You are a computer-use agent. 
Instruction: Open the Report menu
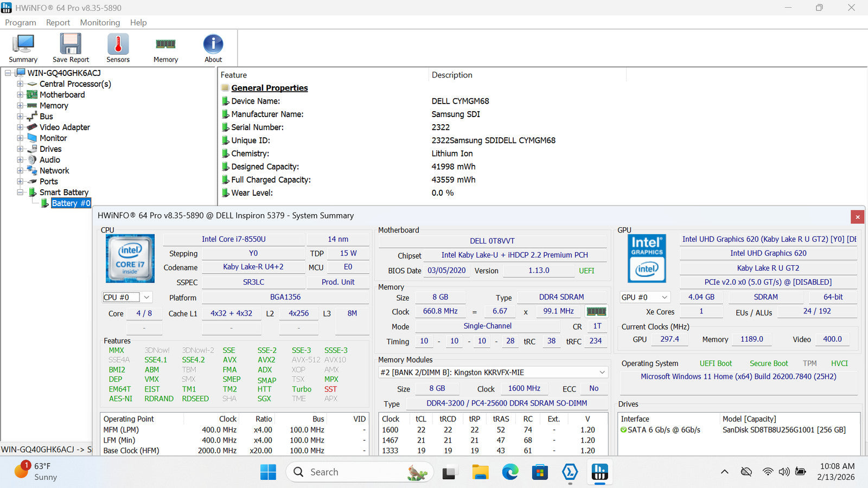click(58, 22)
